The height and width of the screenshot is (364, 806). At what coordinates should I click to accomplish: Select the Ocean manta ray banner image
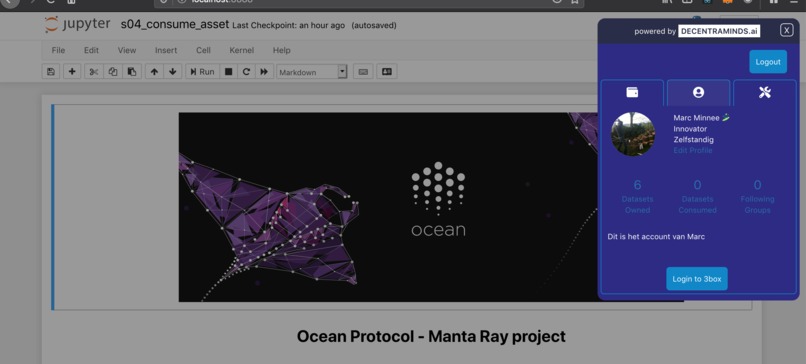(x=388, y=207)
